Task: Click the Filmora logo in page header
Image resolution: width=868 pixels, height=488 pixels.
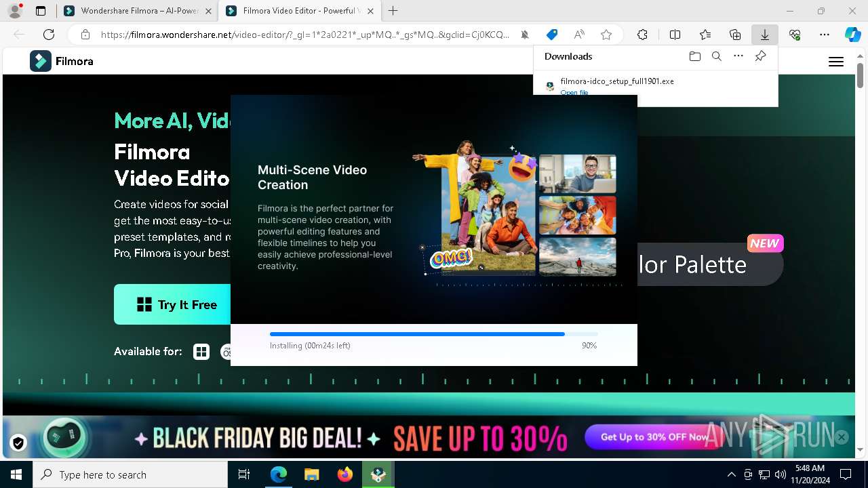Action: [x=62, y=61]
